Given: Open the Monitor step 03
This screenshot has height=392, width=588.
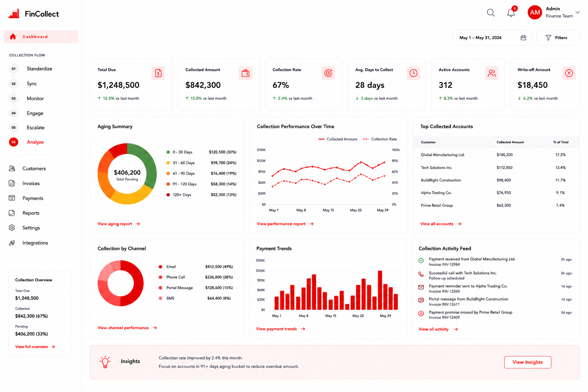Looking at the screenshot, I should click(26, 99).
